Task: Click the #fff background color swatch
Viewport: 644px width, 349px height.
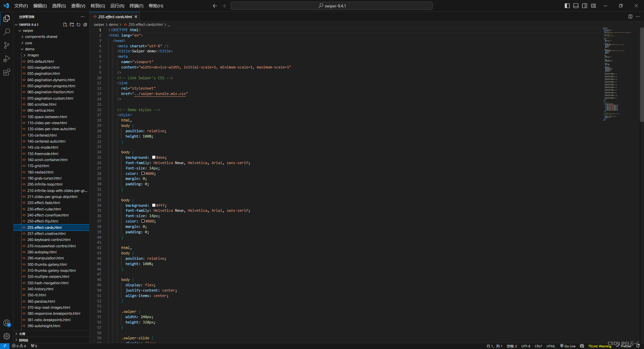Action: point(154,205)
